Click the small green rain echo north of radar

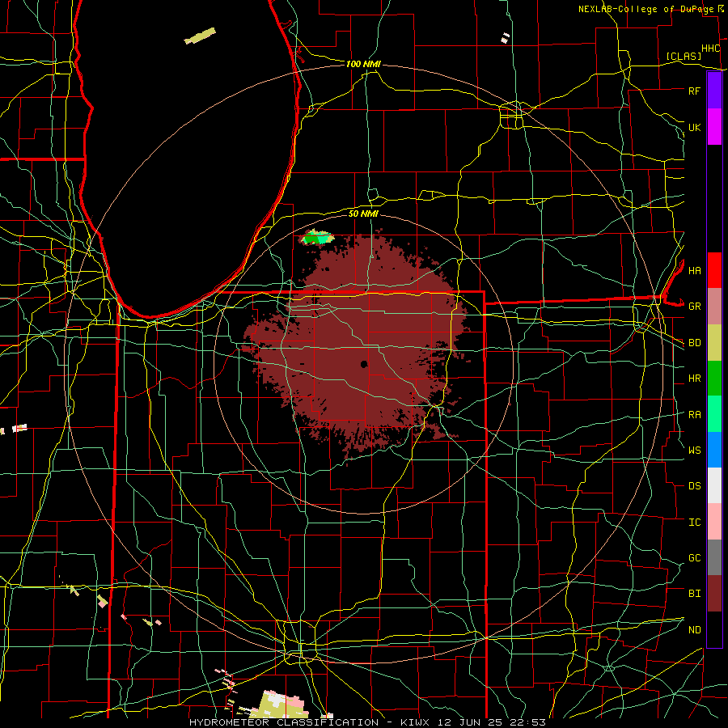coord(317,238)
